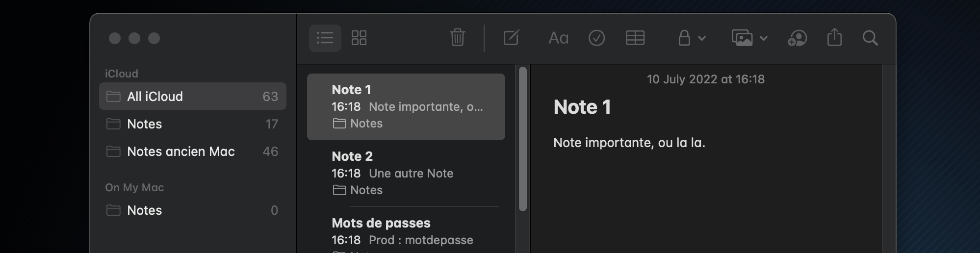Open text format options

(x=558, y=38)
